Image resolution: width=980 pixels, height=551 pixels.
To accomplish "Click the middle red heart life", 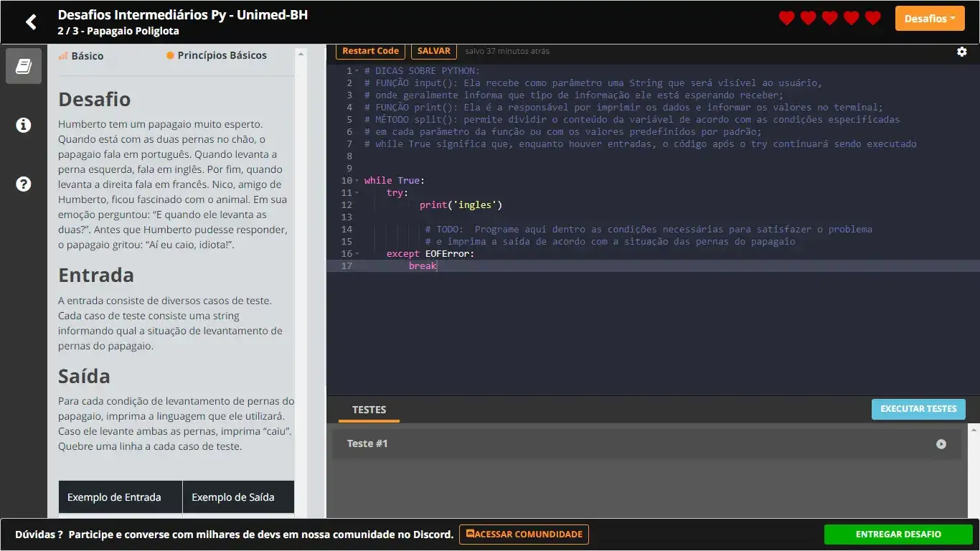I will (830, 18).
